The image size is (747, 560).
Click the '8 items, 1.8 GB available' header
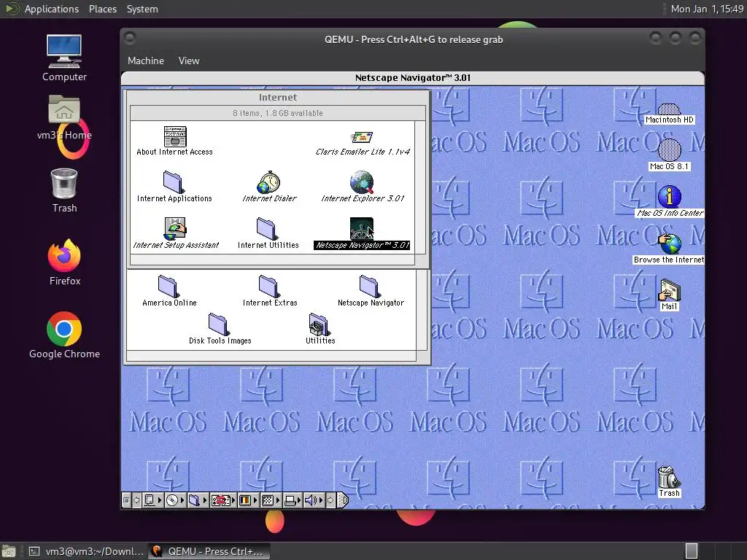[x=278, y=113]
